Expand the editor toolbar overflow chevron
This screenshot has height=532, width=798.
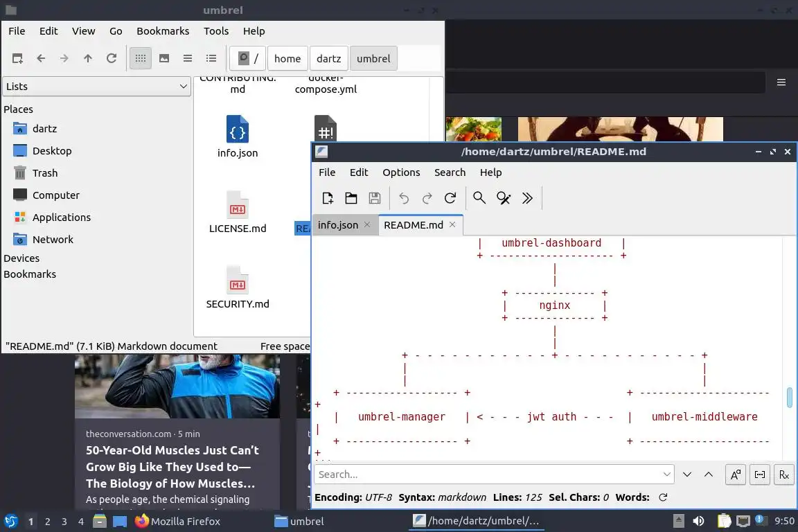527,198
